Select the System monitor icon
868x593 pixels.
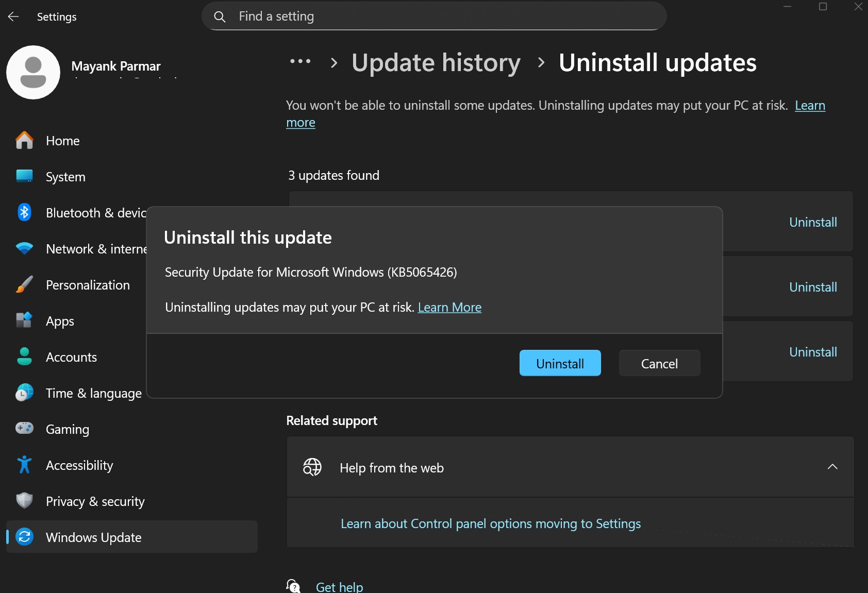coord(24,176)
